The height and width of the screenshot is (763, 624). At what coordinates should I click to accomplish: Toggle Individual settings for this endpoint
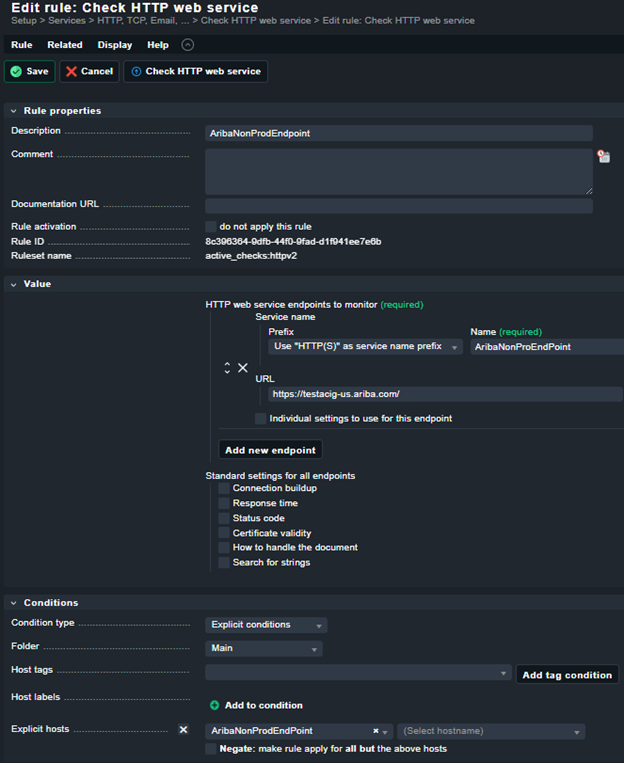pyautogui.click(x=261, y=418)
